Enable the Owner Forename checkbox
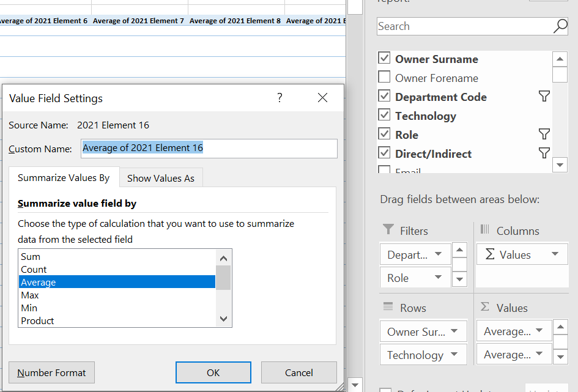The height and width of the screenshot is (392, 578). pyautogui.click(x=384, y=78)
